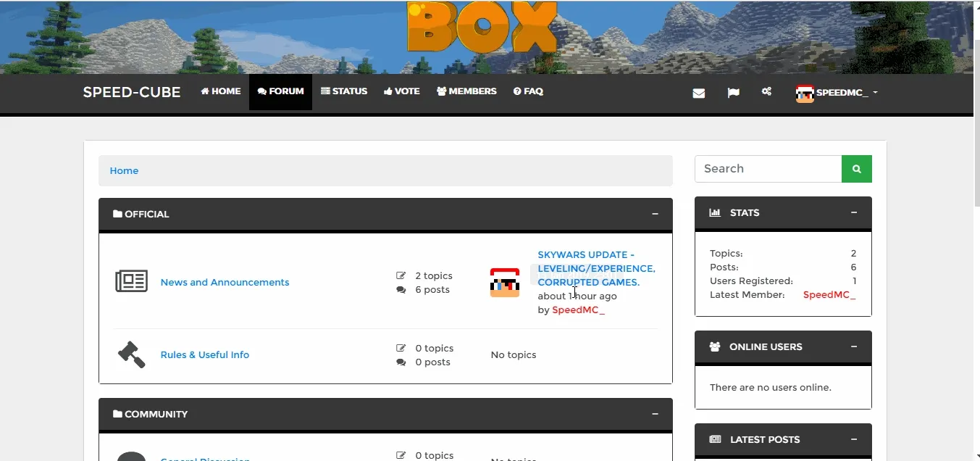980x461 pixels.
Task: Collapse the STATS sidebar panel
Action: [854, 212]
